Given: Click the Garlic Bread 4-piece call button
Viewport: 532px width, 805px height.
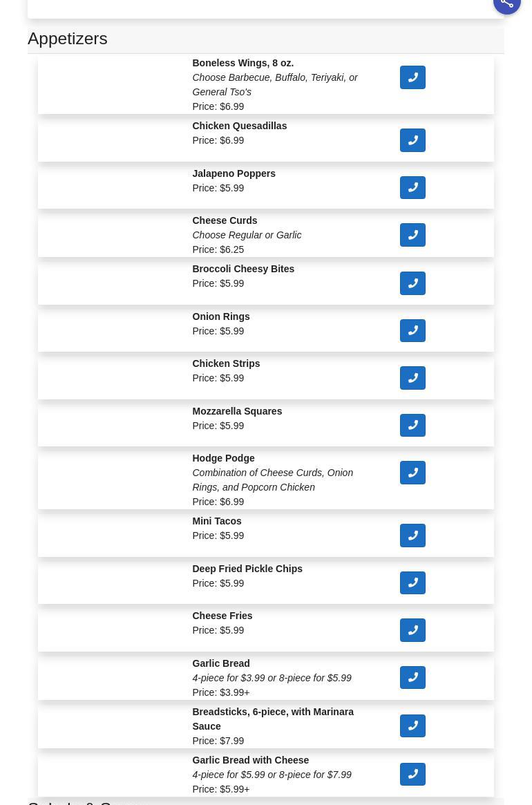Looking at the screenshot, I should [412, 678].
